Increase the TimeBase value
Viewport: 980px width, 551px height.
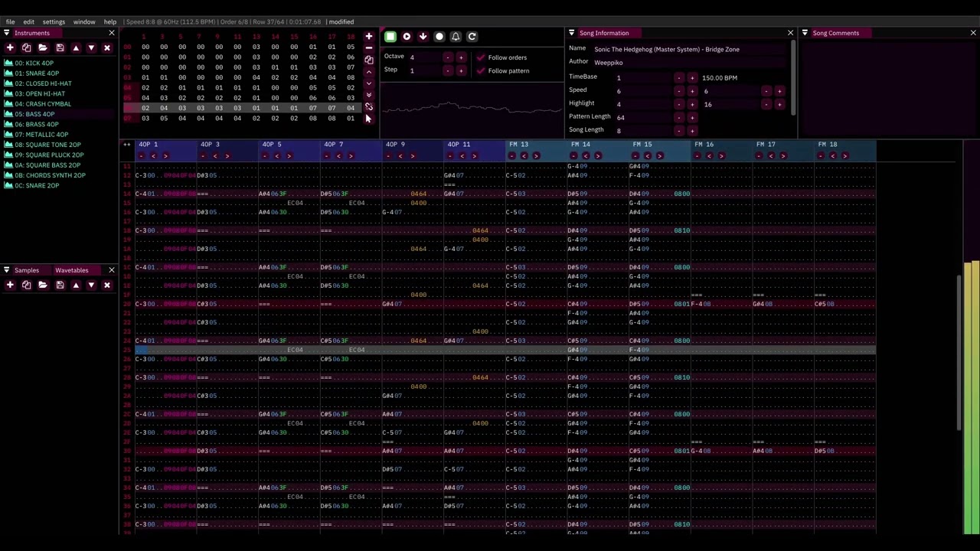(x=692, y=78)
